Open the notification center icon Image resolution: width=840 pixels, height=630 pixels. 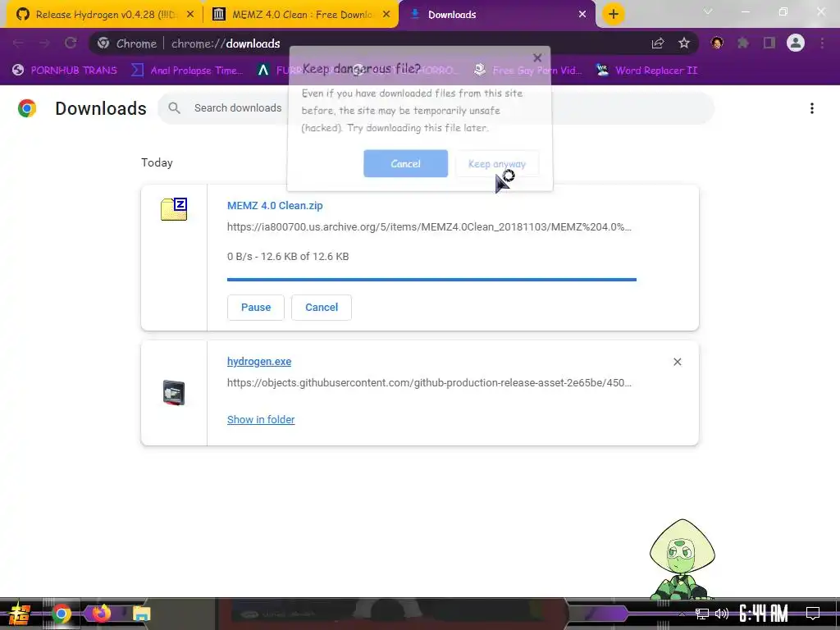coord(813,614)
